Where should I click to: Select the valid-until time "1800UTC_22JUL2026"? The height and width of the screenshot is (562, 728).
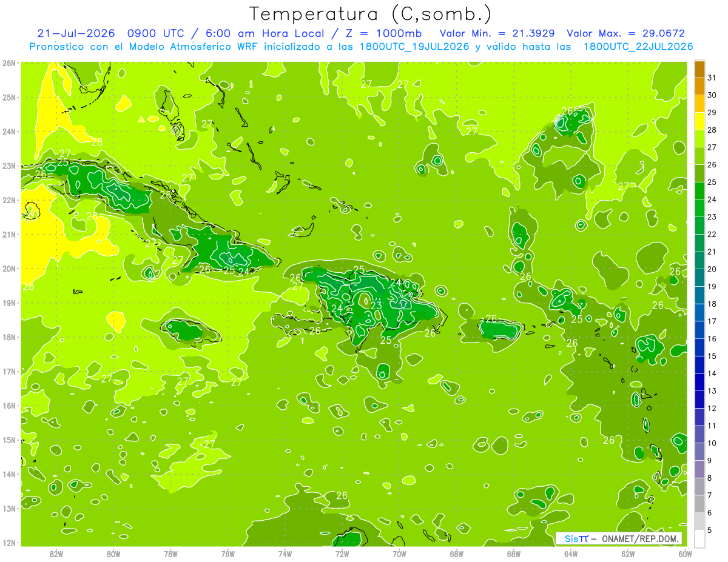[638, 47]
